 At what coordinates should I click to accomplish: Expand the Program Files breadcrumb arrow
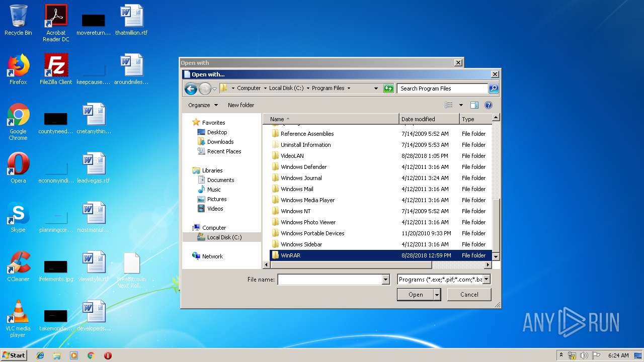349,88
